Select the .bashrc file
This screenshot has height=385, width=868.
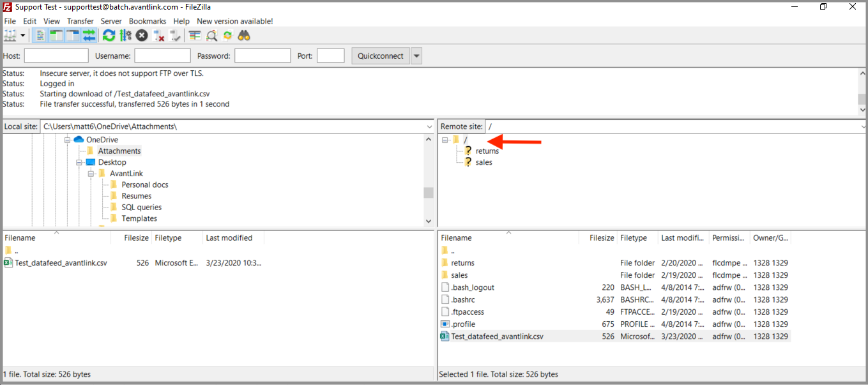click(x=614, y=299)
